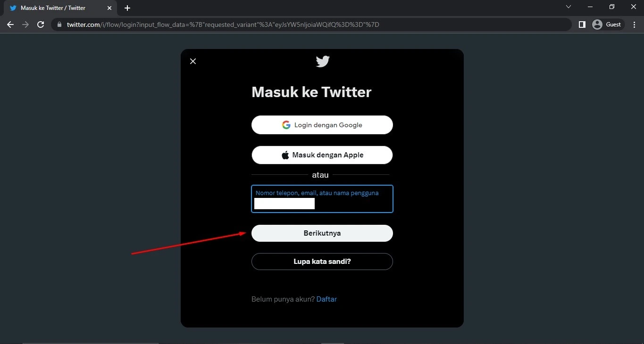The height and width of the screenshot is (344, 644).
Task: Open the browser side panel icon
Action: coord(582,25)
